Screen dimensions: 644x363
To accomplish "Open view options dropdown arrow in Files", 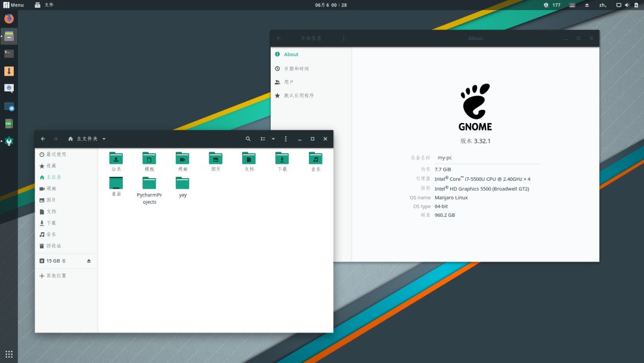I will pyautogui.click(x=273, y=139).
